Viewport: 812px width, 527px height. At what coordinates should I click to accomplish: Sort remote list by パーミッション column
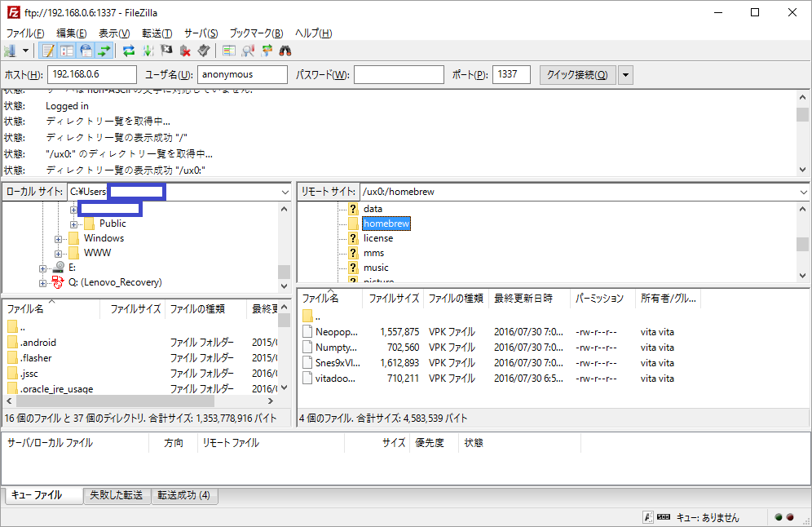click(x=602, y=299)
